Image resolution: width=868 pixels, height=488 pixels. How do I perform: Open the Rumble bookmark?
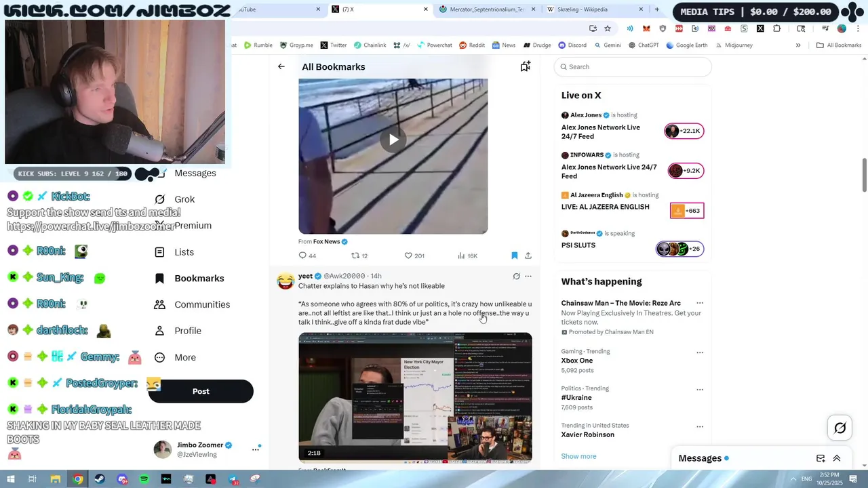(x=258, y=45)
